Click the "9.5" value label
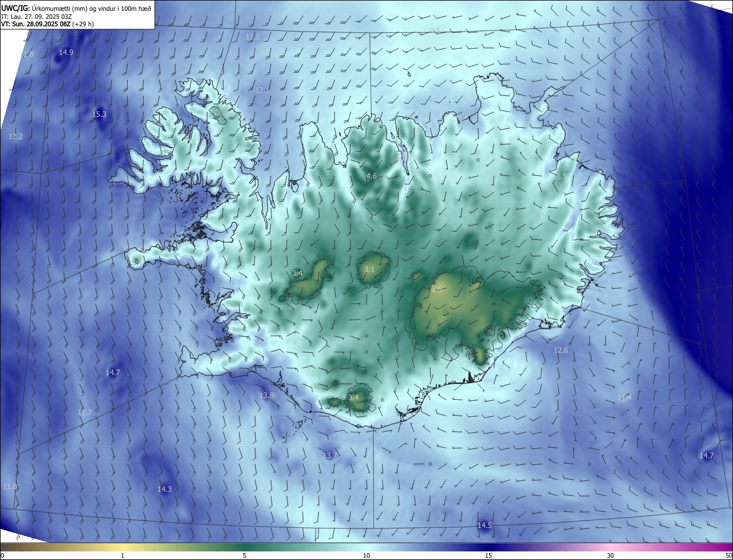The image size is (733, 560). [x=435, y=30]
